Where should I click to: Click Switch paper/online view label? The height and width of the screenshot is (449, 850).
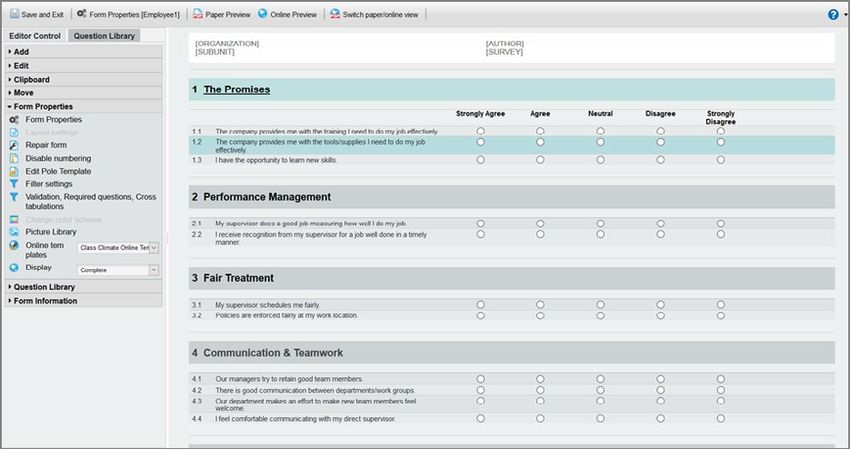[380, 15]
